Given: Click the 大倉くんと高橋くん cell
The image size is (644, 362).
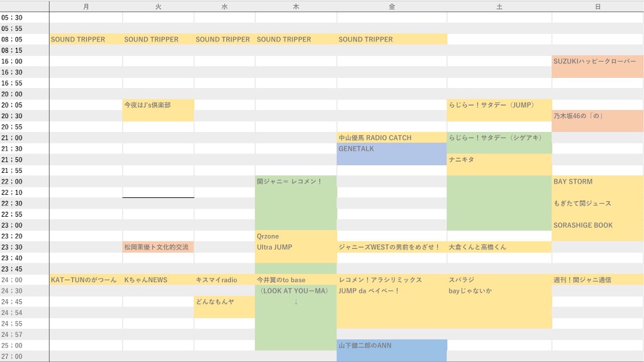Looking at the screenshot, I should click(x=499, y=247).
